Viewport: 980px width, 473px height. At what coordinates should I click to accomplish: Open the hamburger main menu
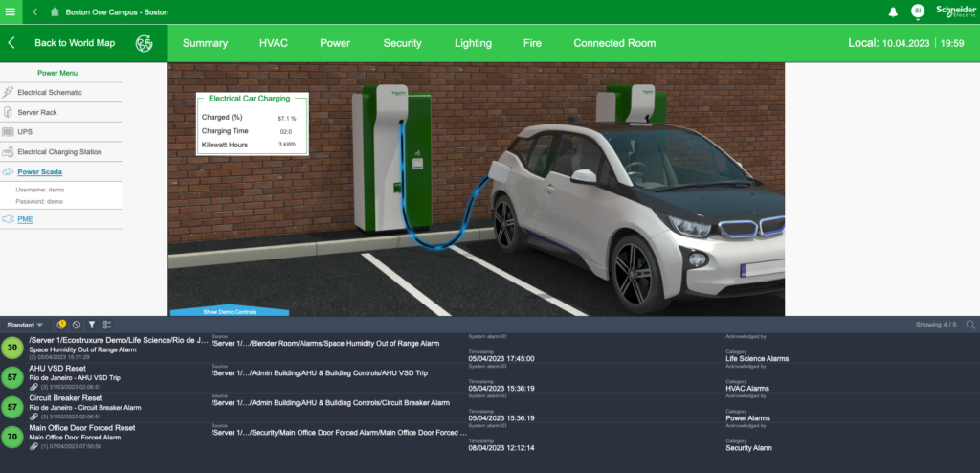click(11, 11)
